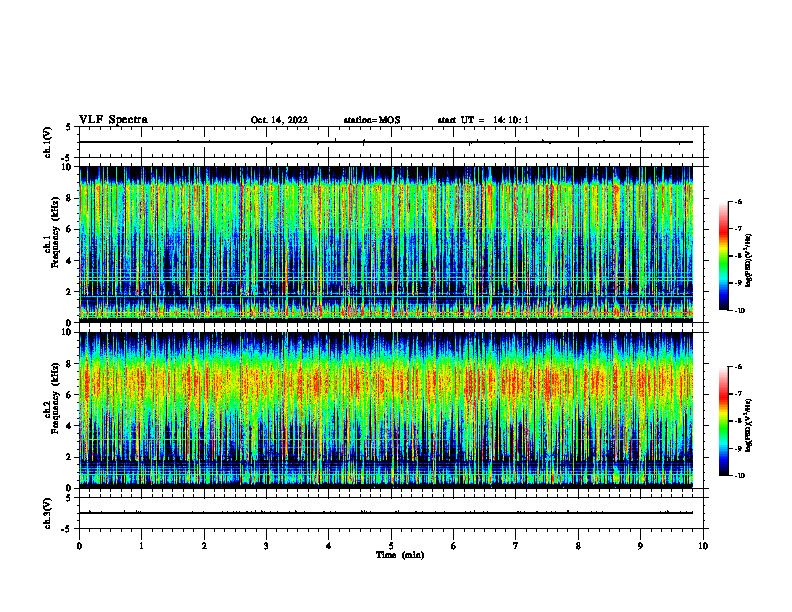Select the ch.1 colorbar label "log(PSD)(V²/Hz)"
This screenshot has width=792, height=612.
point(750,261)
